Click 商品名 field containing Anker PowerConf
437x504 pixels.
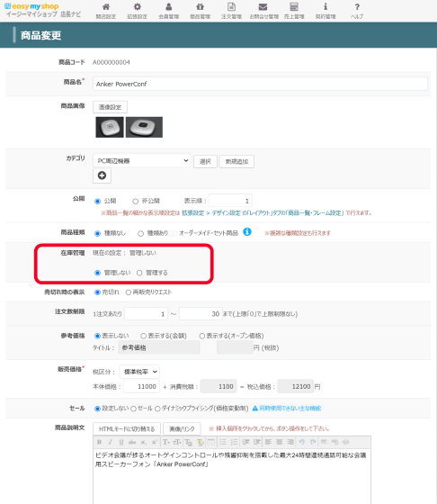pos(260,84)
